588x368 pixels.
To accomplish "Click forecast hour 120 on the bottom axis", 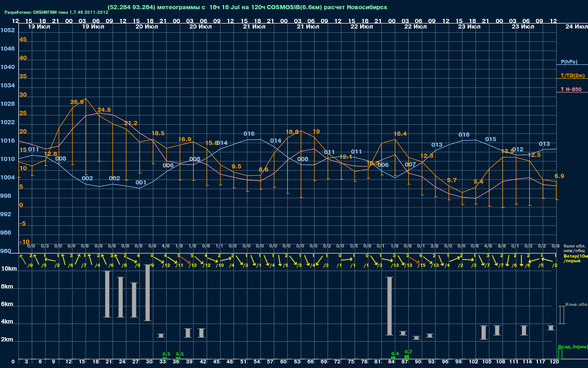I will 554,362.
